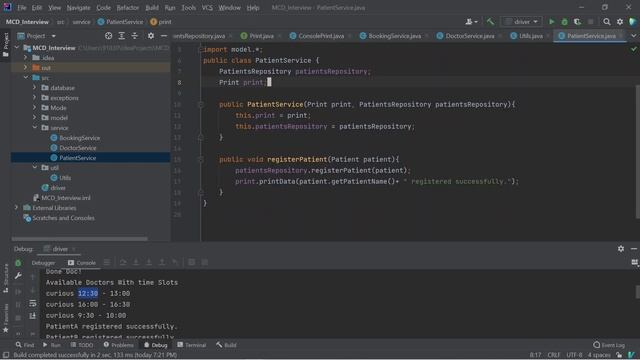The image size is (640, 360).
Task: Open the Refactor menu
Action: pos(128,7)
